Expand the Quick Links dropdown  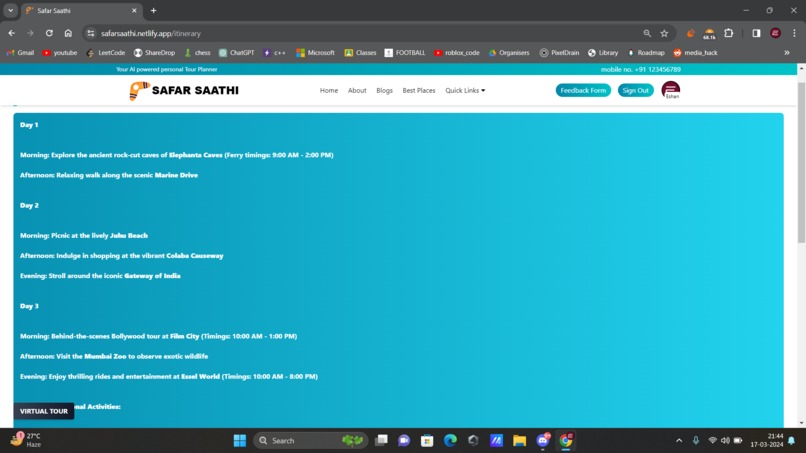click(x=465, y=90)
